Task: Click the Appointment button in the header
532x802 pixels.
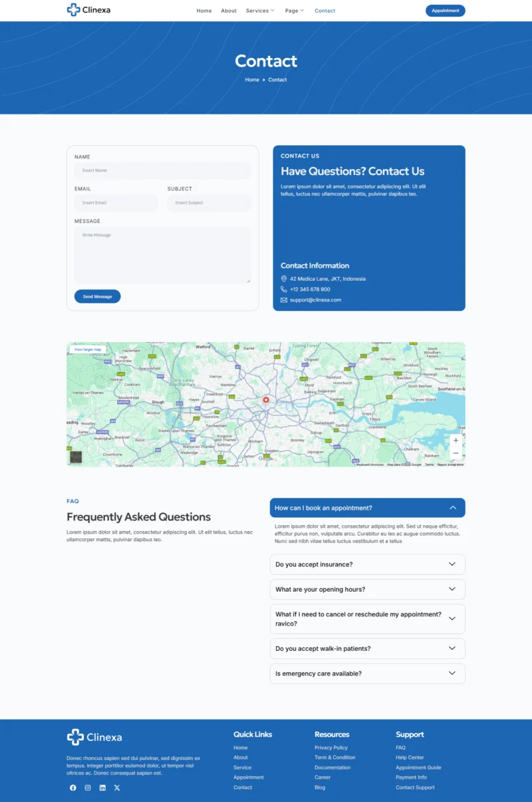Action: [x=446, y=11]
